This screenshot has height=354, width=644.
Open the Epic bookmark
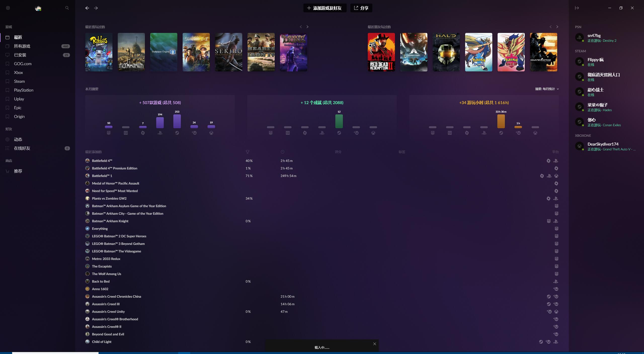point(37,108)
